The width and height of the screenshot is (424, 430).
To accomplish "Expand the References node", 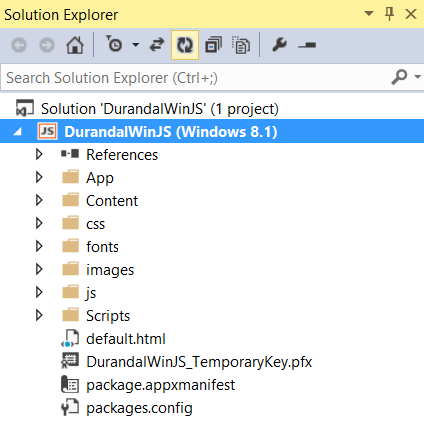I will tap(39, 154).
